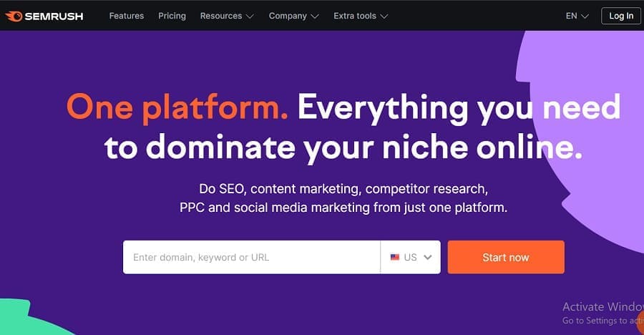
Task: Expand the Company chevron arrow
Action: (x=316, y=16)
